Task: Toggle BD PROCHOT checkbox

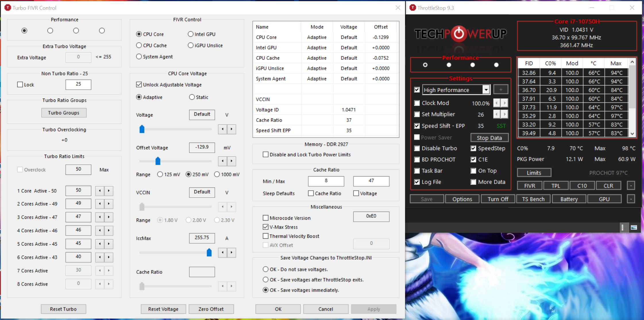Action: coord(417,160)
